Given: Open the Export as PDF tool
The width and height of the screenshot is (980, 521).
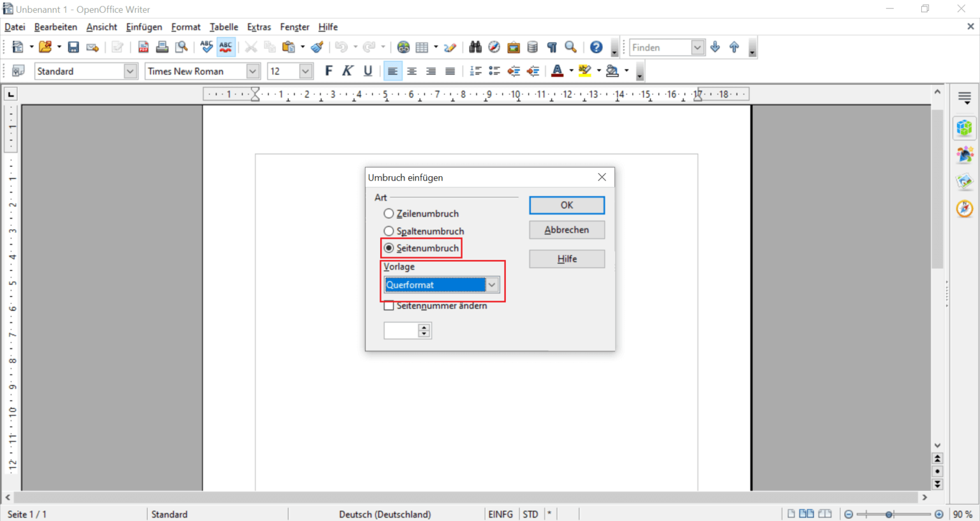Looking at the screenshot, I should (143, 47).
